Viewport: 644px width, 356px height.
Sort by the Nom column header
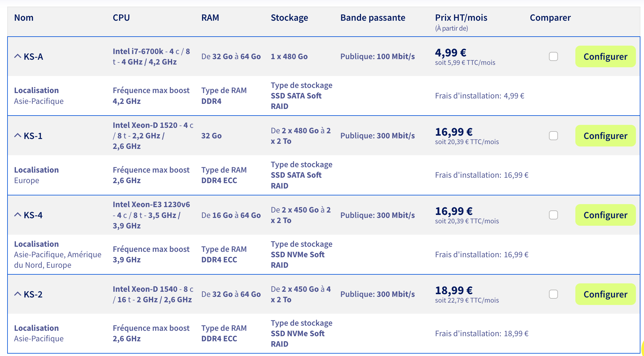24,18
